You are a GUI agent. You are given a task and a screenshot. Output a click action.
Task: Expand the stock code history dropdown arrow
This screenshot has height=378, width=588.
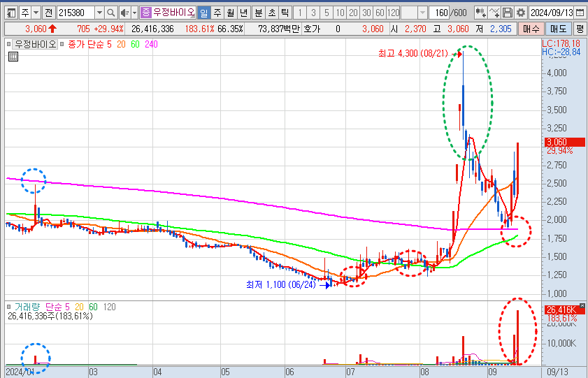(x=99, y=13)
